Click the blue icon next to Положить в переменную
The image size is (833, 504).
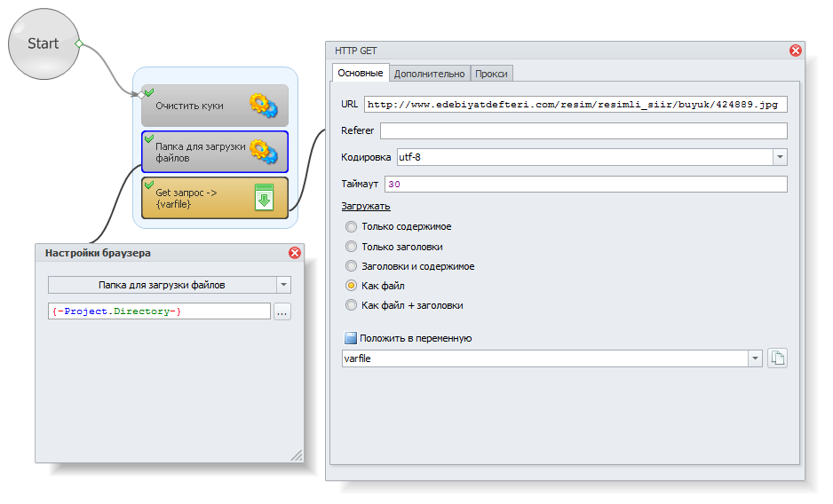(x=351, y=338)
